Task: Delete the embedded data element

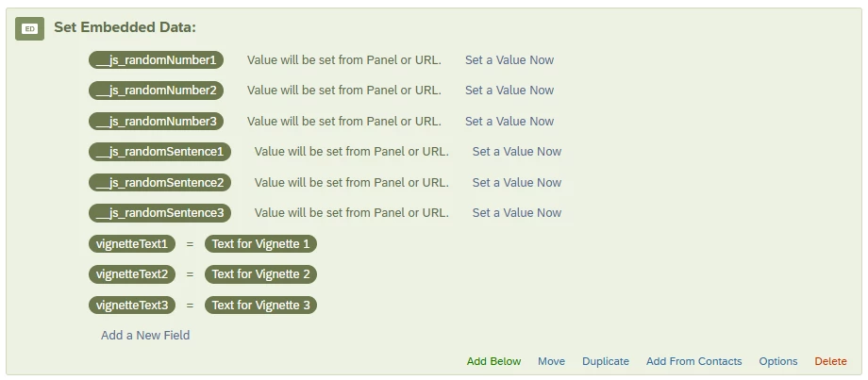Action: coord(830,361)
